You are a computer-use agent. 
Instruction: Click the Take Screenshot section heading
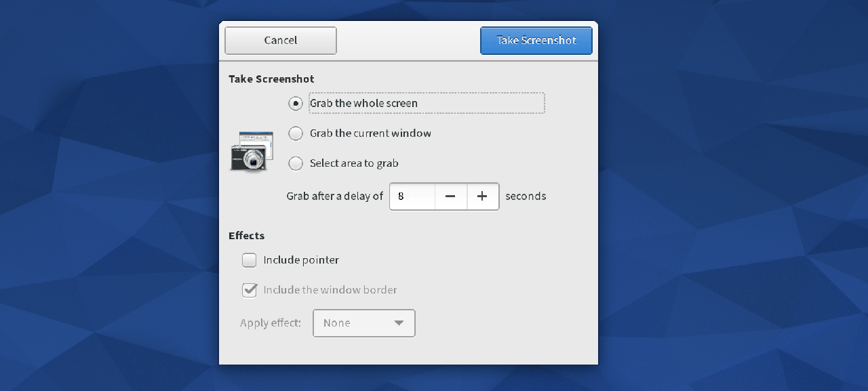pos(271,79)
